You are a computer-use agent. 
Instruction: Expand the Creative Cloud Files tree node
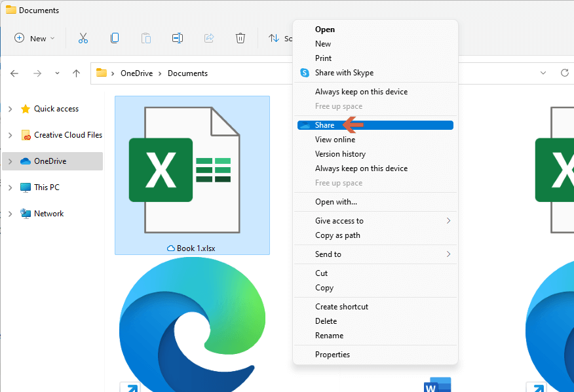(x=10, y=135)
